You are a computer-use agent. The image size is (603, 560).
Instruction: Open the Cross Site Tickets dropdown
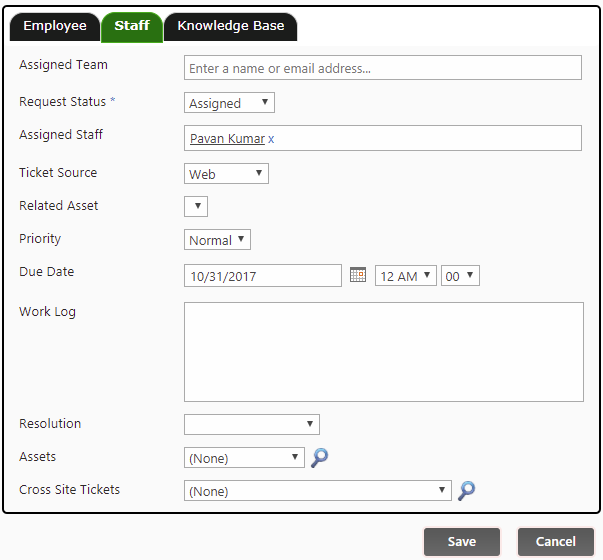click(x=318, y=490)
